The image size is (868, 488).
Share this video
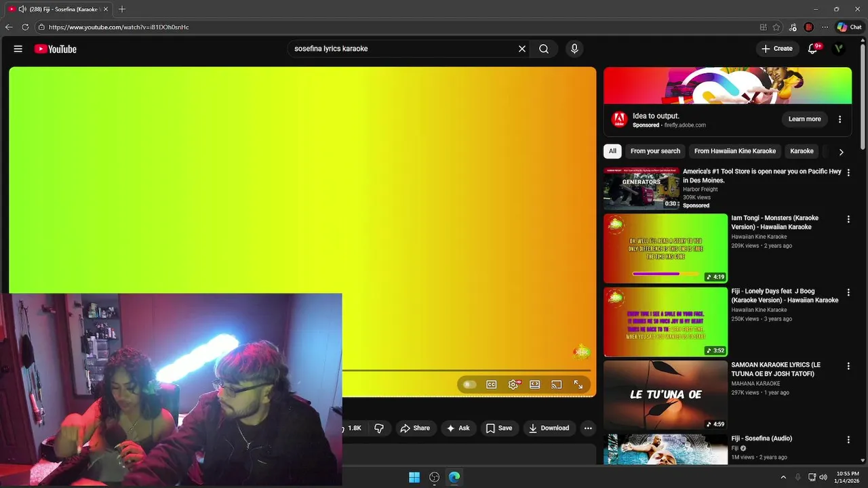415,428
